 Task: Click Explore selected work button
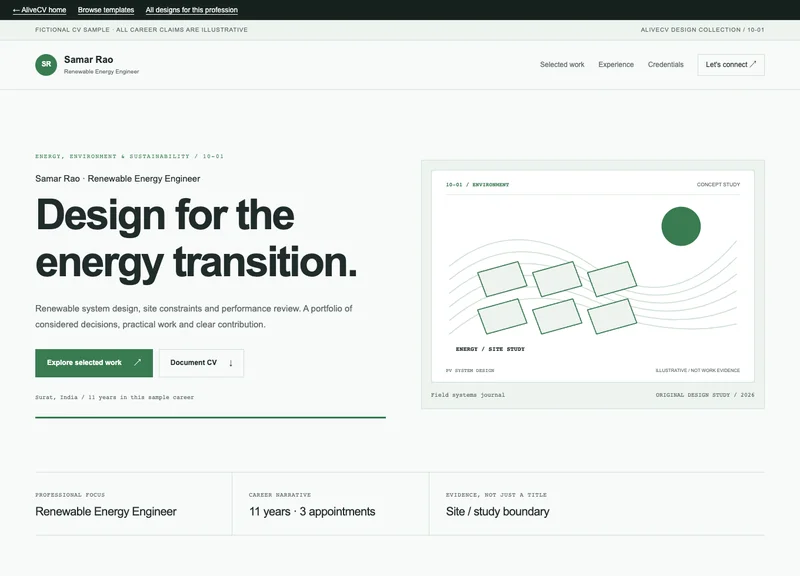point(94,363)
